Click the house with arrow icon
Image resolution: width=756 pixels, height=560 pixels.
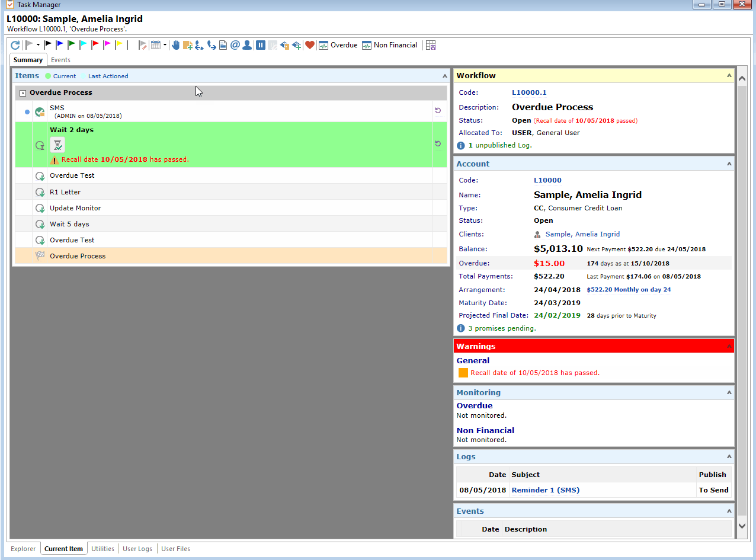click(284, 45)
